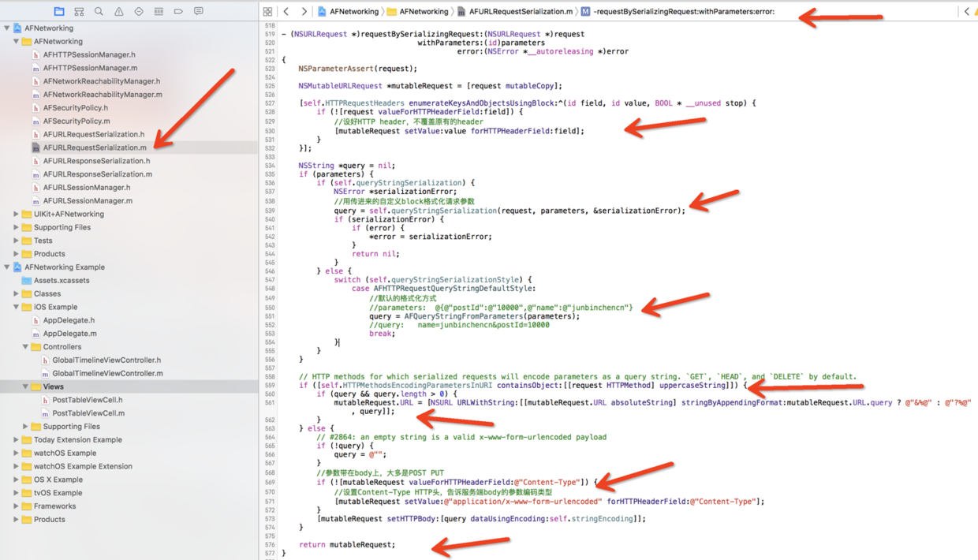Go to previous issue chevron at top right
Screen dimensions: 978x560
click(x=967, y=12)
